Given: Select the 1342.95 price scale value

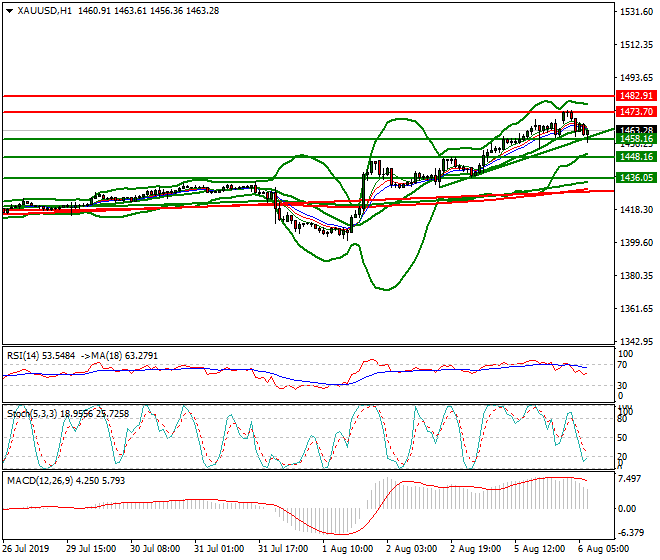Looking at the screenshot, I should pos(636,341).
